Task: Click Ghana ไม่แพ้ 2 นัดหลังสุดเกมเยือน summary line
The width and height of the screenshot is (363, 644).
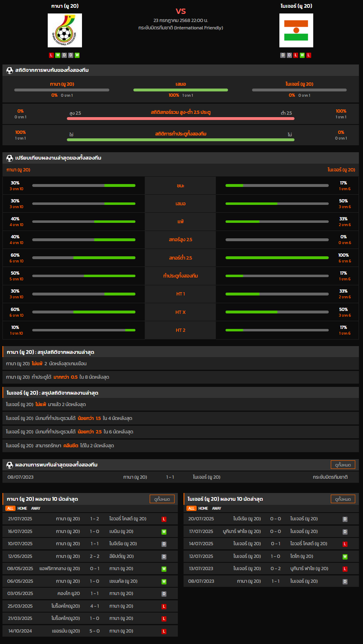Action: point(181,364)
